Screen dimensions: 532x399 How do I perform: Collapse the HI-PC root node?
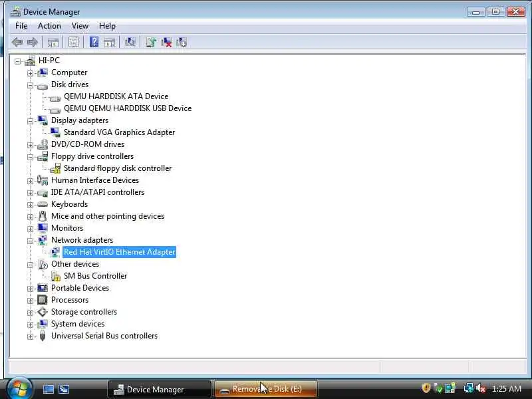(x=18, y=61)
